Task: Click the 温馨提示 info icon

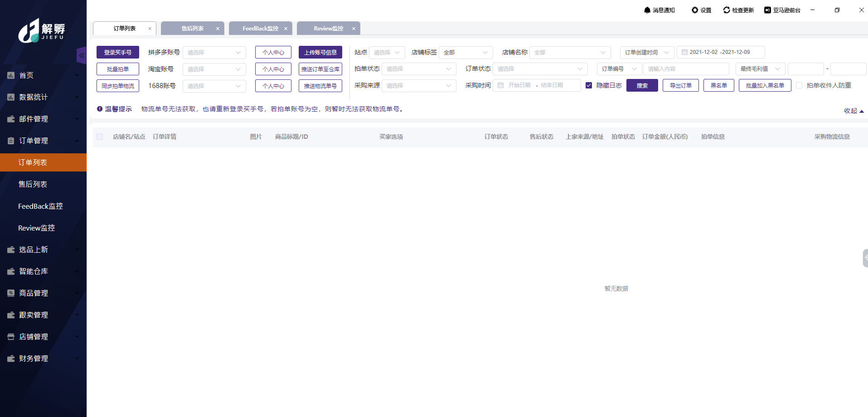Action: point(100,109)
